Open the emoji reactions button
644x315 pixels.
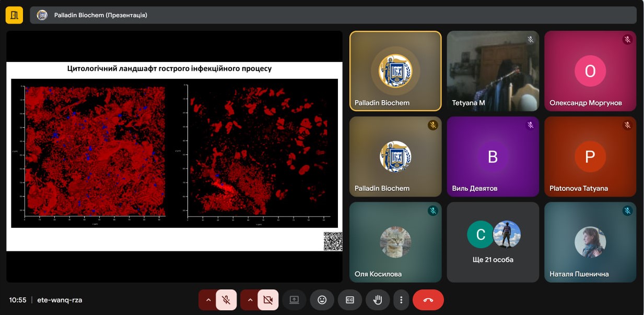[322, 300]
